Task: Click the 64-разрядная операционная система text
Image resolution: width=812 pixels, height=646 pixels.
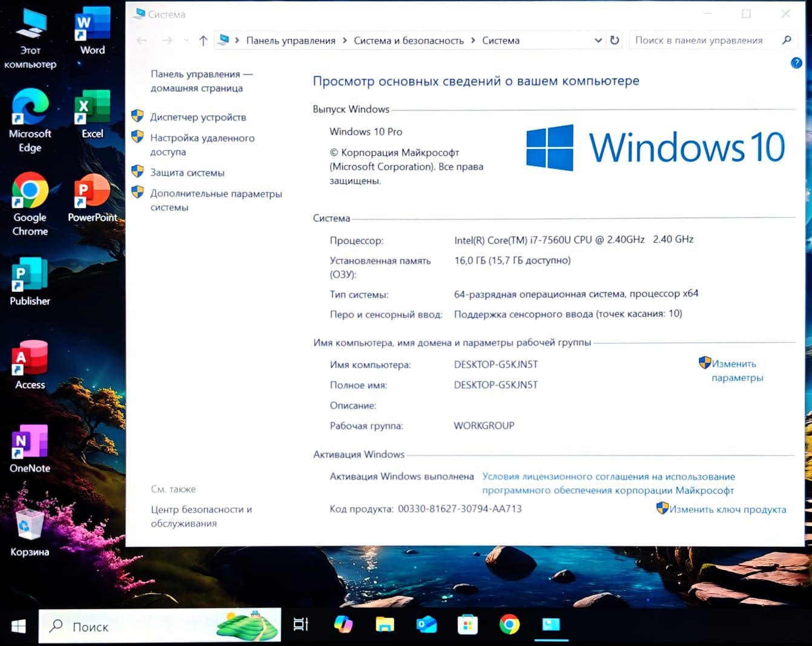Action: [576, 294]
